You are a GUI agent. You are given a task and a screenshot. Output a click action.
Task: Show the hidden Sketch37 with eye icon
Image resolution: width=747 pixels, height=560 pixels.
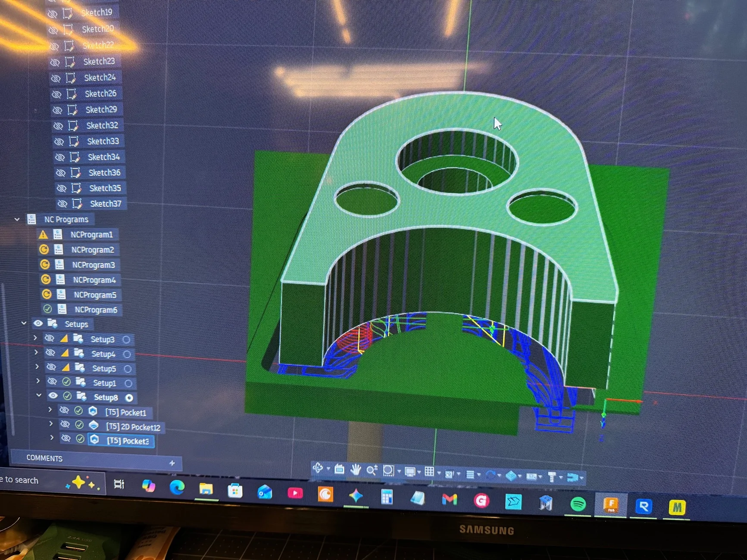63,203
